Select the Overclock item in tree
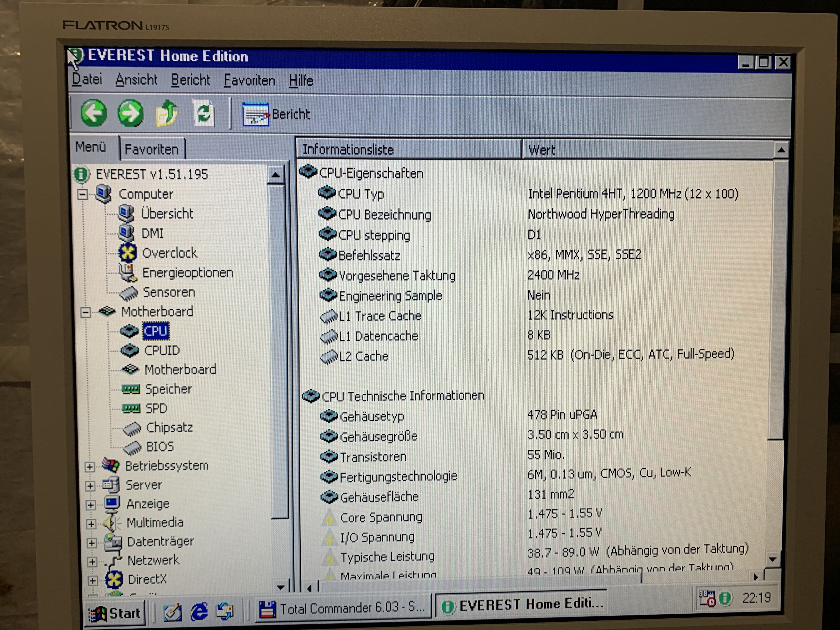The height and width of the screenshot is (630, 840). click(169, 253)
